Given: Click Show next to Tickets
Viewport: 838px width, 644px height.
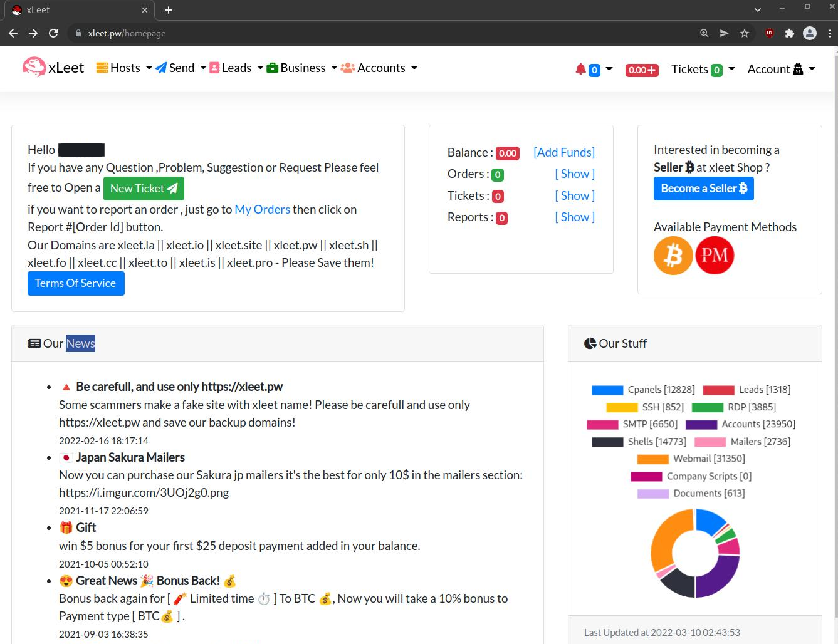Looking at the screenshot, I should (575, 195).
